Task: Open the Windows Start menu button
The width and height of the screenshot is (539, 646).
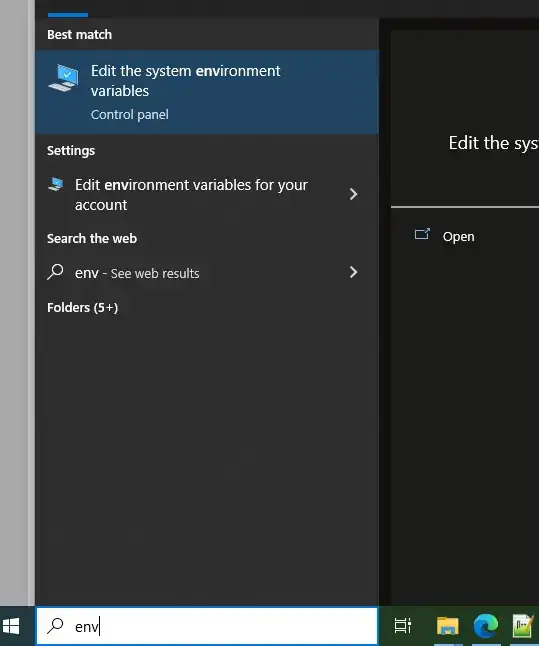Action: [11, 626]
